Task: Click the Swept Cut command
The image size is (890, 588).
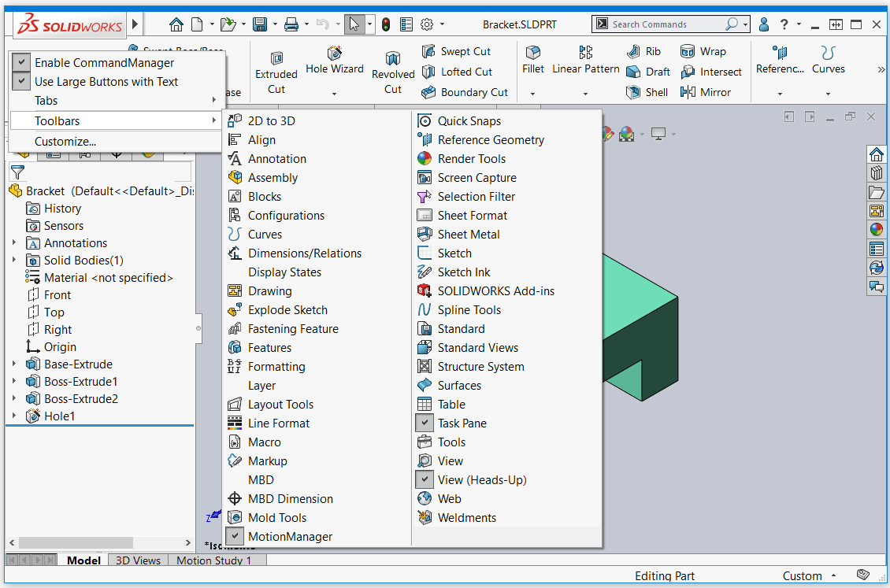Action: [x=456, y=51]
